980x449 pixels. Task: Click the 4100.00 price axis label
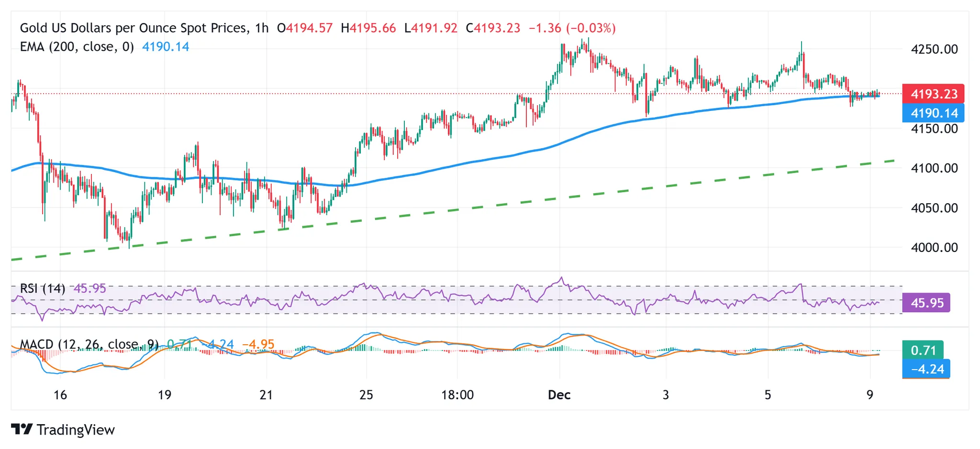pos(934,168)
